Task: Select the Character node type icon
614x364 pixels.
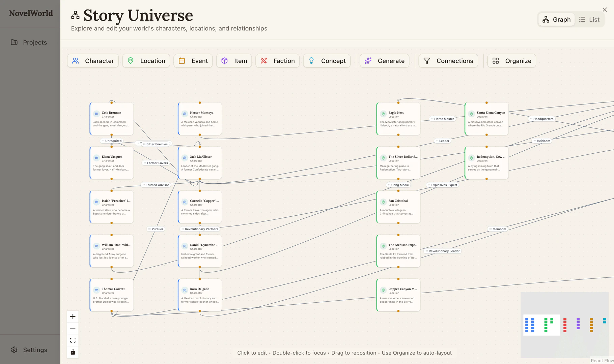Action: click(76, 61)
